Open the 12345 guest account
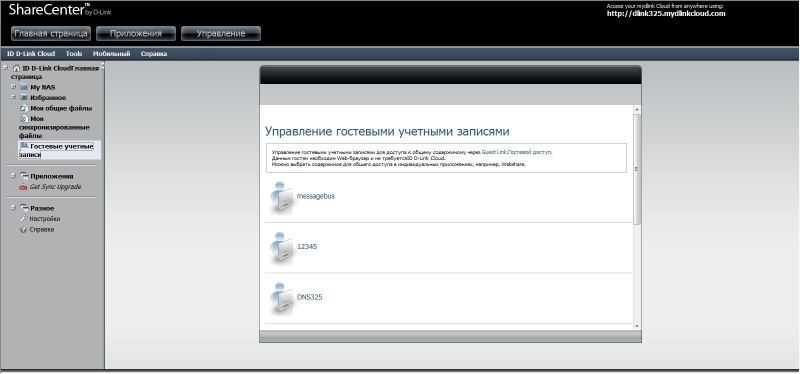This screenshot has width=800, height=374. [307, 246]
